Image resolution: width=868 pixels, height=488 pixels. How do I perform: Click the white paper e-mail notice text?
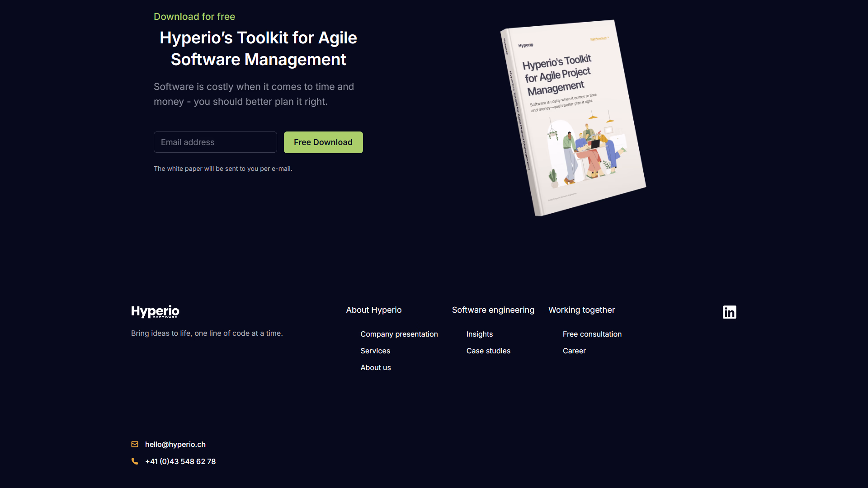223,169
